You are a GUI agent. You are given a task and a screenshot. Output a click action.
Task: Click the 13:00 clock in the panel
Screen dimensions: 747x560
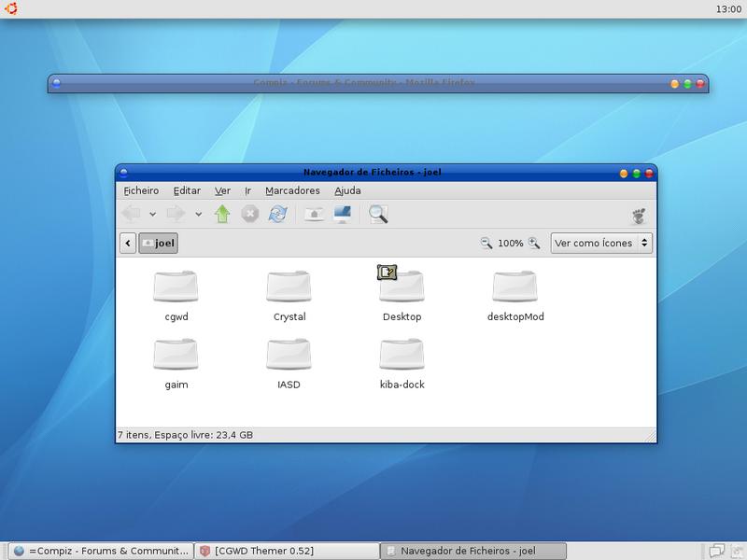click(728, 9)
